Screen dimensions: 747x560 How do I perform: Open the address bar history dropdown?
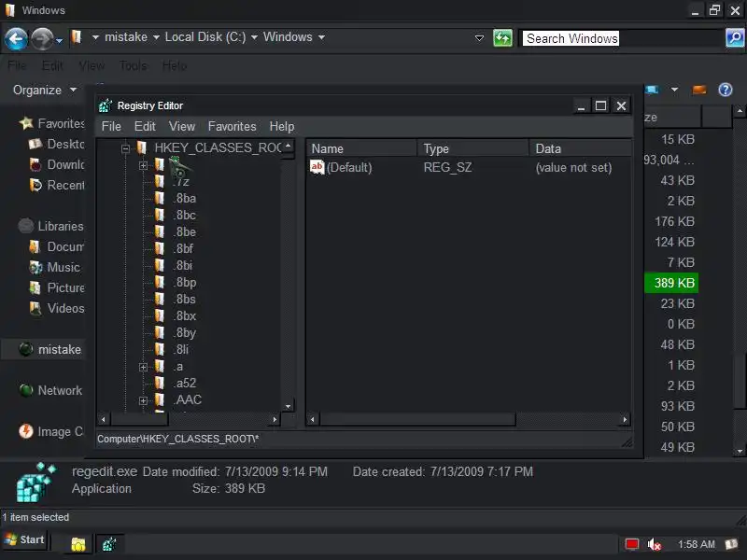coord(479,37)
